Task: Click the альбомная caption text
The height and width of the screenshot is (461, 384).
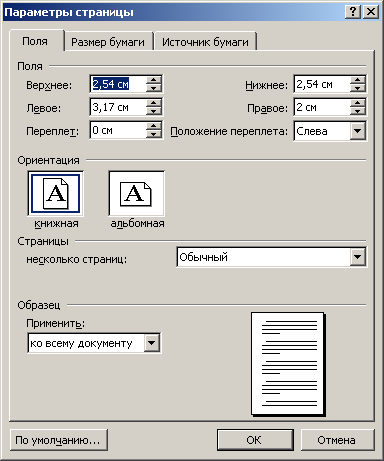Action: coord(137,223)
